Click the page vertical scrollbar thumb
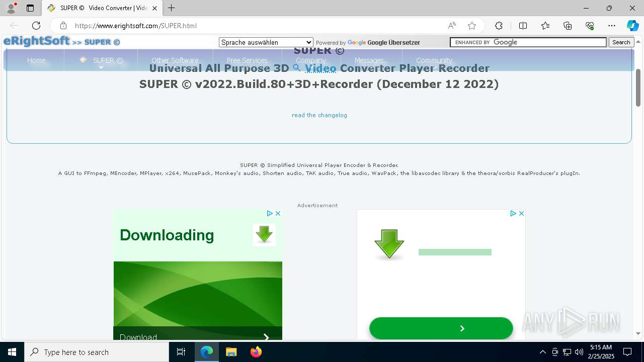This screenshot has width=644, height=362. pos(638,87)
